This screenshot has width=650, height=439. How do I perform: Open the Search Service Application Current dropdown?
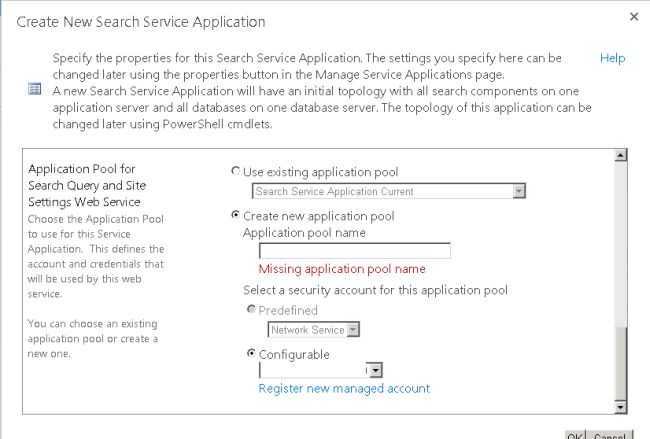518,191
